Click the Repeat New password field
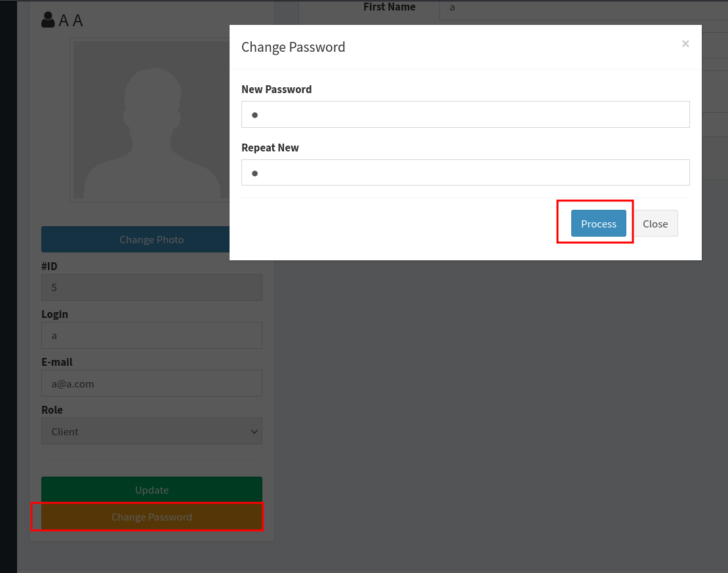This screenshot has width=728, height=573. [x=466, y=172]
